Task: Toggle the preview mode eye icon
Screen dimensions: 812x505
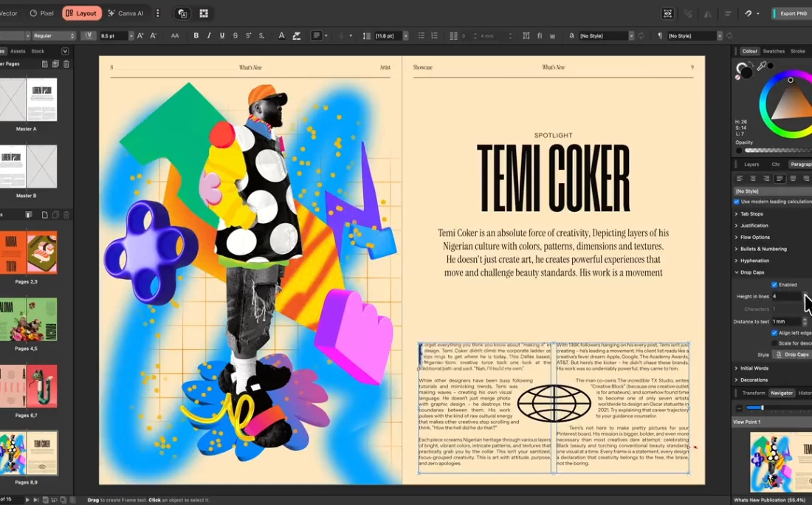Action: (x=667, y=13)
